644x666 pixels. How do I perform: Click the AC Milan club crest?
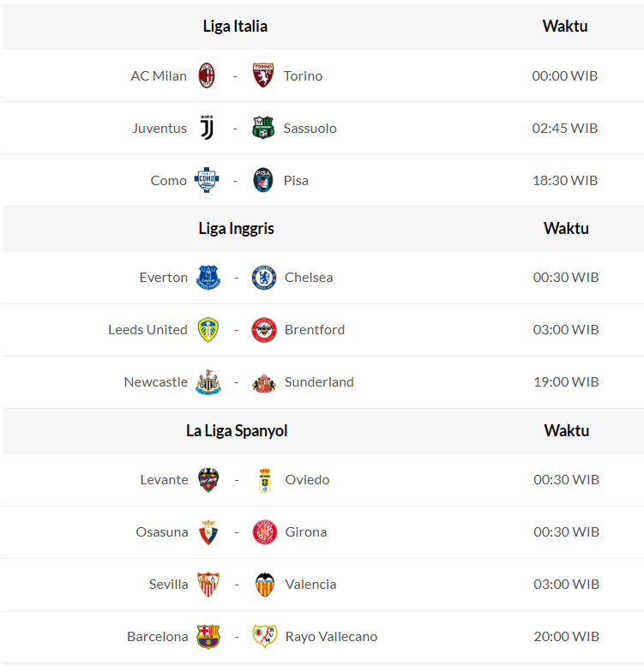pyautogui.click(x=207, y=75)
